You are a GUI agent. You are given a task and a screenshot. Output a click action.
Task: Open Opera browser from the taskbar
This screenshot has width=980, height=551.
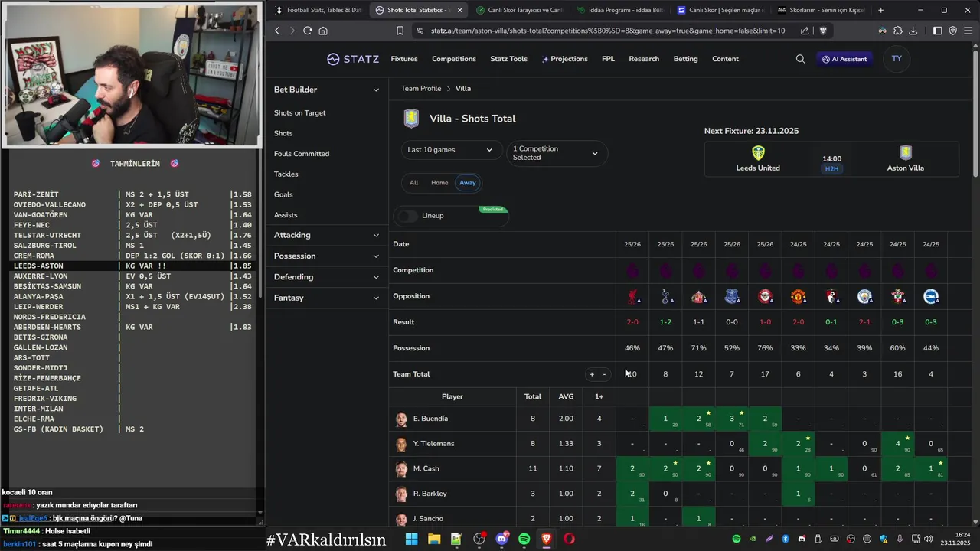[569, 539]
